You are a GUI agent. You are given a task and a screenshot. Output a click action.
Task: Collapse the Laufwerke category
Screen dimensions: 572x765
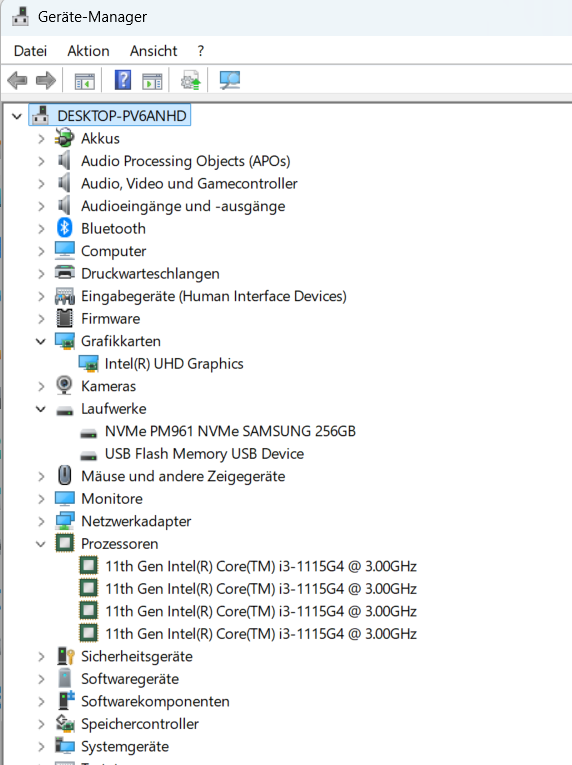pyautogui.click(x=41, y=408)
